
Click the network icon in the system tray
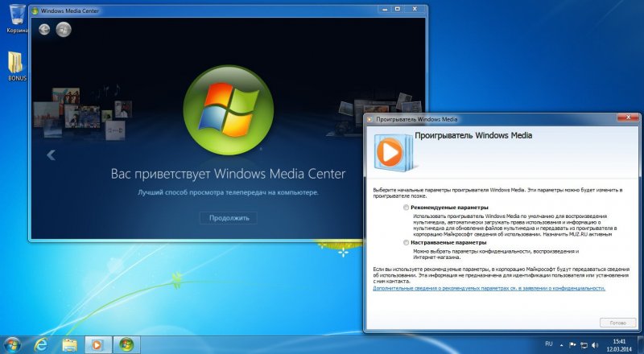point(584,345)
